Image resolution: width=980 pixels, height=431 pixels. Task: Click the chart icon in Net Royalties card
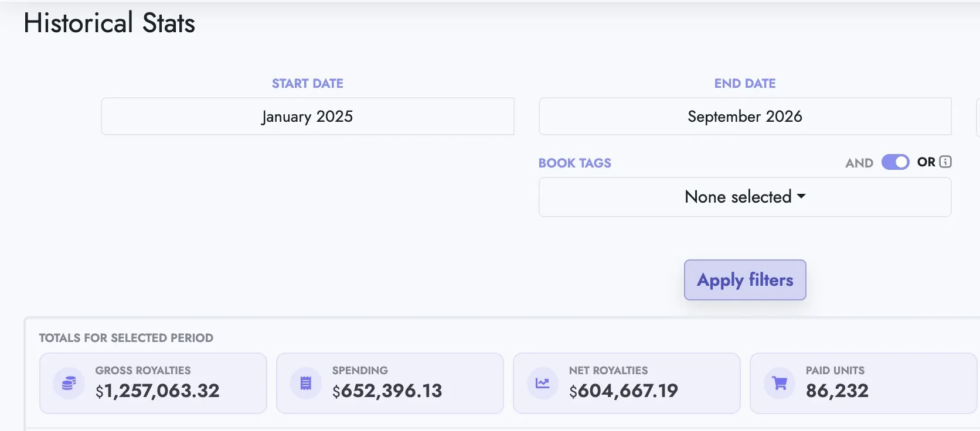[x=543, y=384]
